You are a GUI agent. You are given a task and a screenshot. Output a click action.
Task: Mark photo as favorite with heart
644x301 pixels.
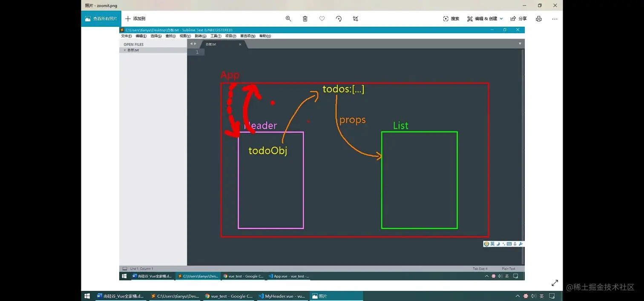tap(322, 19)
